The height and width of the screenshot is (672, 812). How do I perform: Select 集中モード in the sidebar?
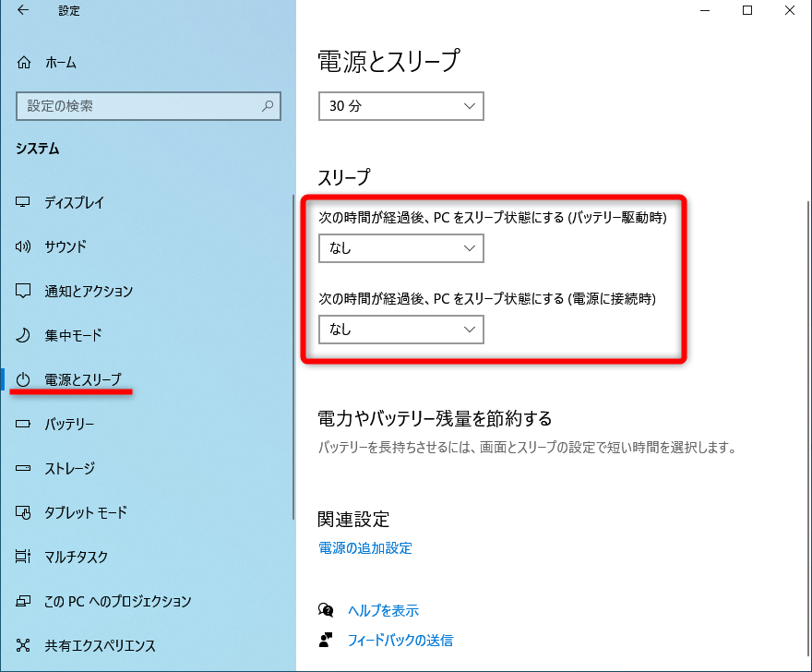tap(73, 335)
